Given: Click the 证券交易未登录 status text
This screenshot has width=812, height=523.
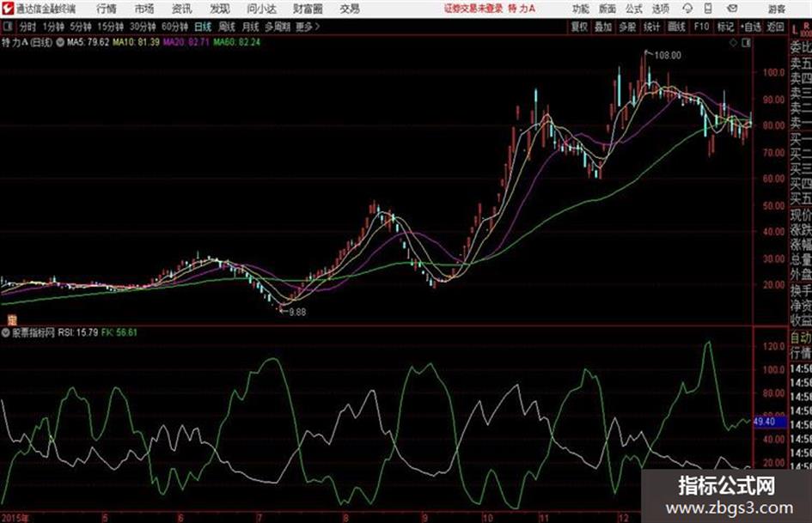Looking at the screenshot, I should click(473, 9).
